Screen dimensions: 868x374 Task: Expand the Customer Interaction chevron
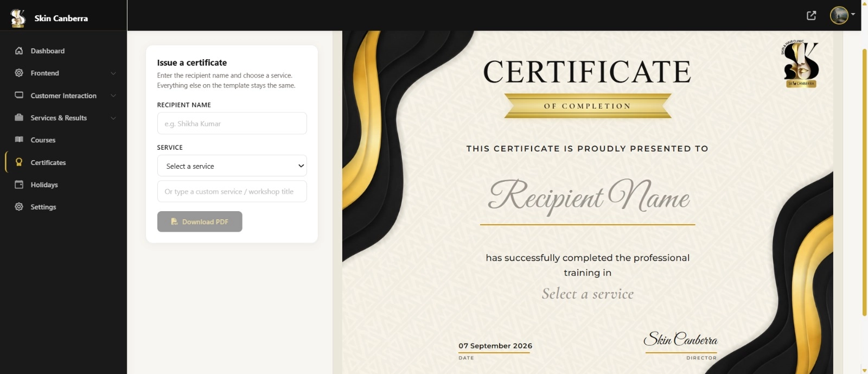tap(113, 96)
